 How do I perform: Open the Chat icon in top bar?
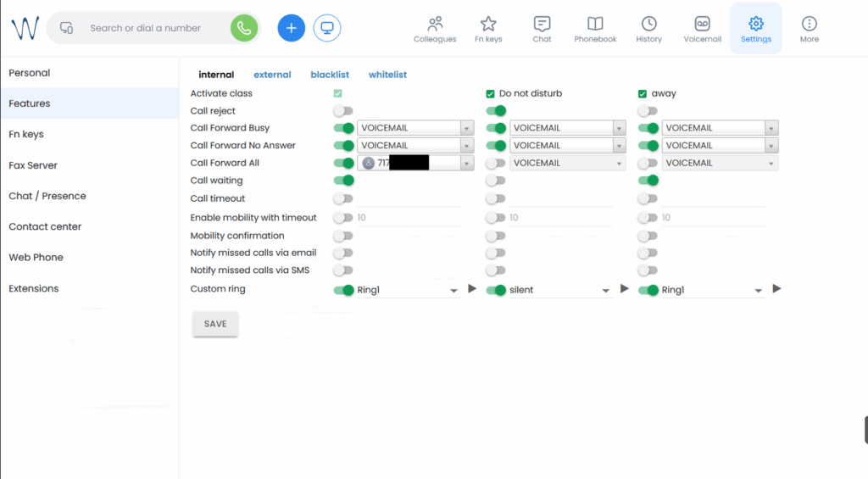point(542,29)
